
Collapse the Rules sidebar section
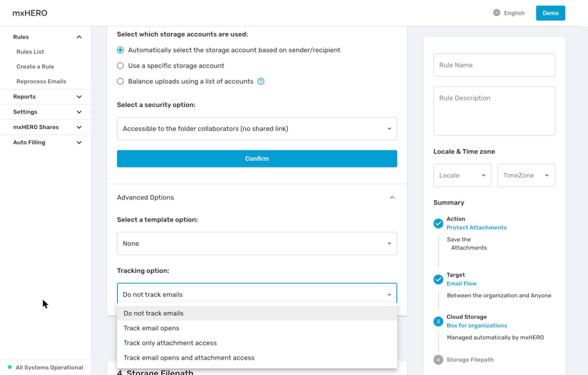[79, 37]
